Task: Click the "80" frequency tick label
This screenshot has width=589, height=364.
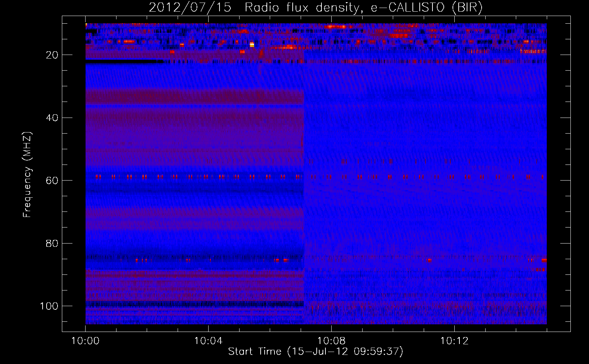Action: pos(52,243)
